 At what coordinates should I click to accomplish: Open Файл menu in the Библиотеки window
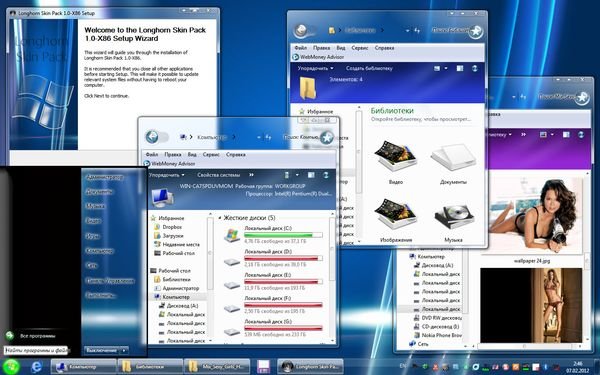tap(301, 48)
